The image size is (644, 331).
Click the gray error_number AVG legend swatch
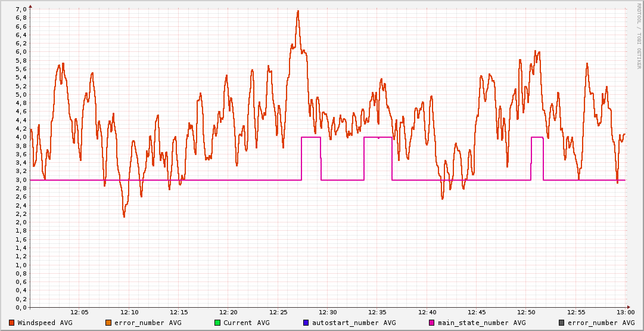[x=561, y=323]
